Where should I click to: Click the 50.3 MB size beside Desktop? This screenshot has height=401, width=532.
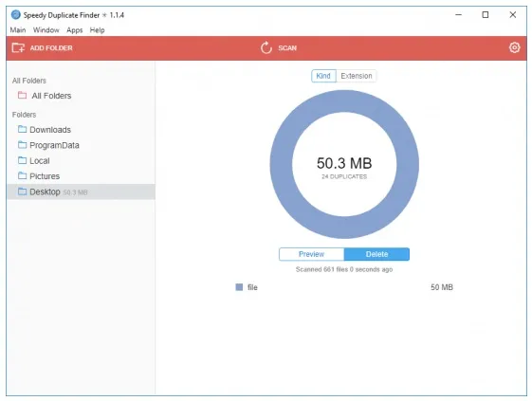(x=75, y=192)
